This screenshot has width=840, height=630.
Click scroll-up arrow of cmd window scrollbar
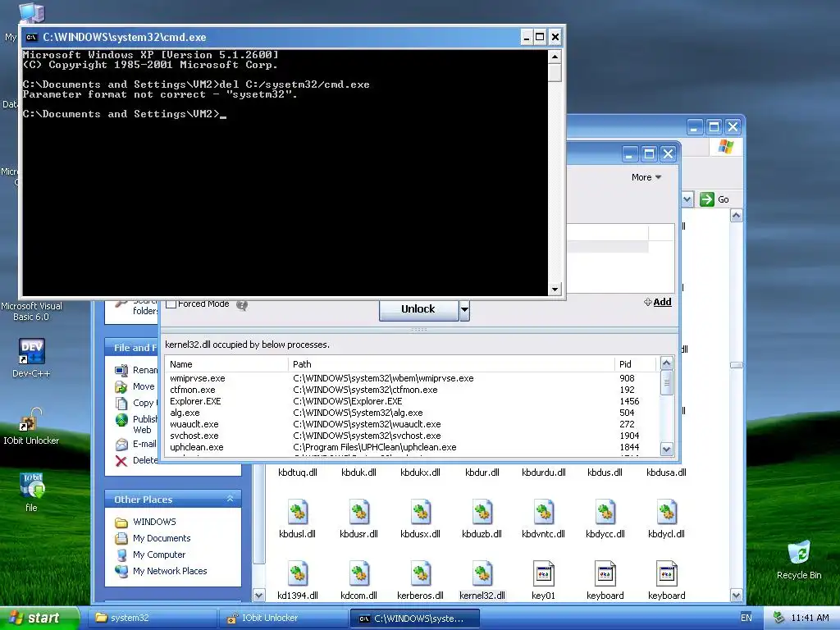click(x=555, y=57)
